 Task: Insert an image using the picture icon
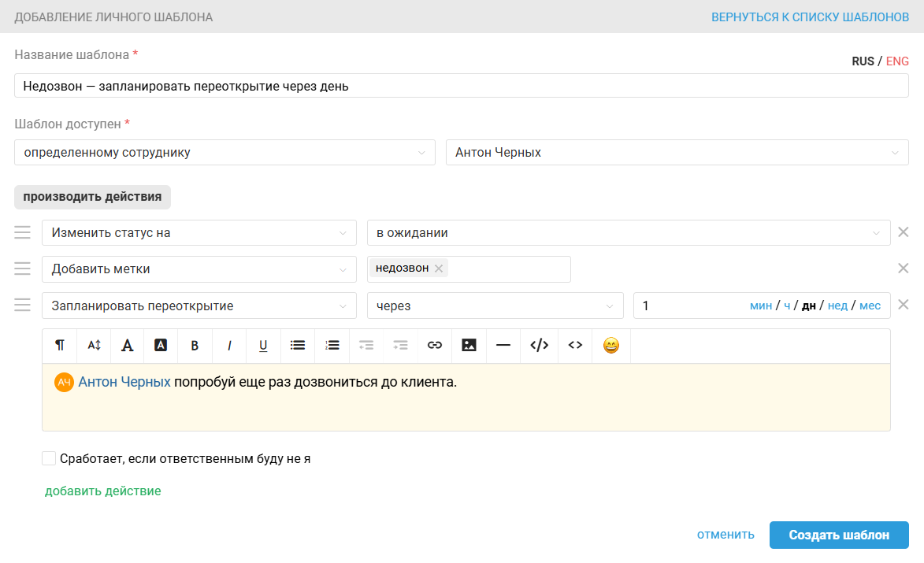[x=469, y=345]
